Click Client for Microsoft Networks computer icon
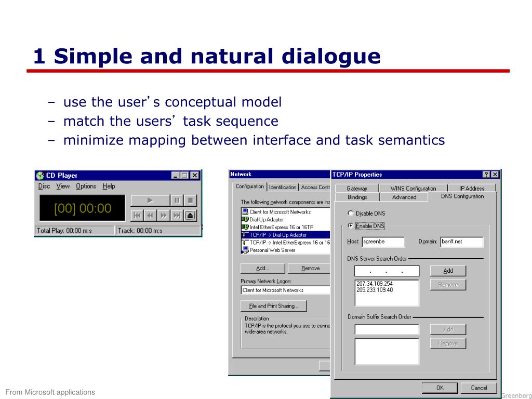The image size is (532, 399). [x=245, y=212]
